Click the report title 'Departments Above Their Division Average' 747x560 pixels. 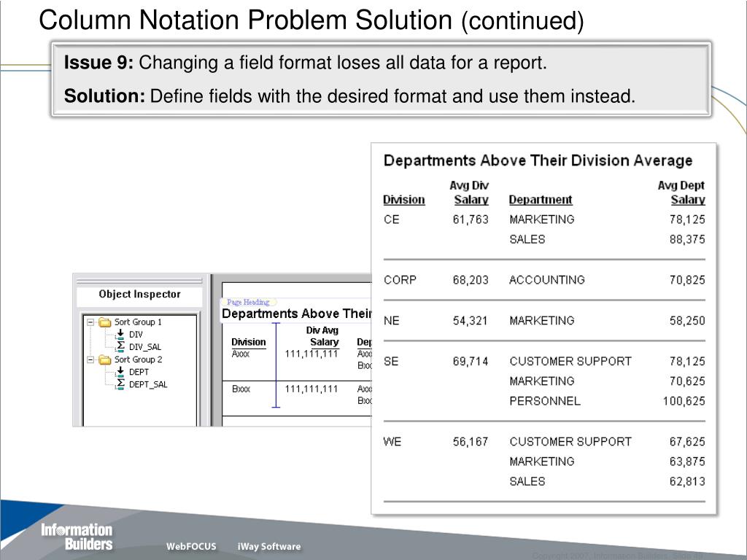point(538,160)
